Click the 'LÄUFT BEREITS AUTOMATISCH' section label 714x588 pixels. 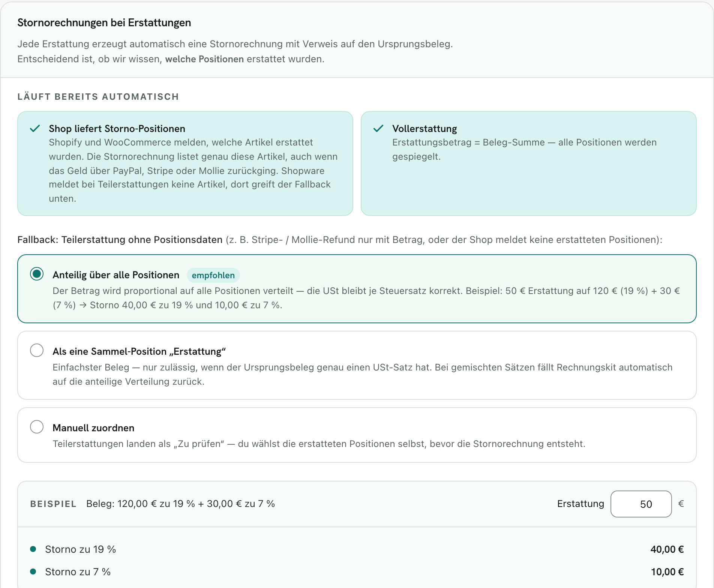(x=98, y=97)
